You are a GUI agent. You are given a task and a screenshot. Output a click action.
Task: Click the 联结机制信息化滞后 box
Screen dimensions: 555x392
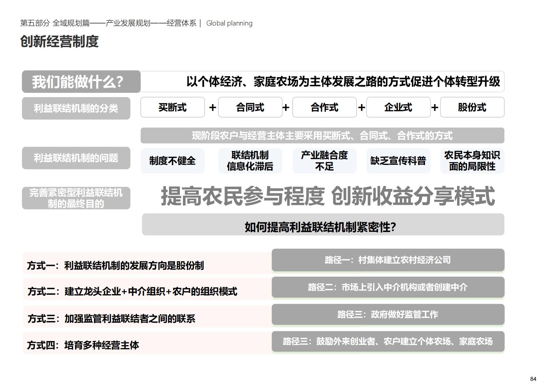(250, 161)
